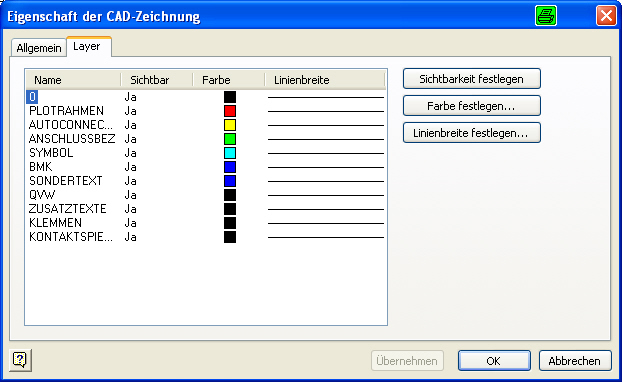The width and height of the screenshot is (622, 382).
Task: Cancel with the Abbrechen button
Action: (x=575, y=361)
